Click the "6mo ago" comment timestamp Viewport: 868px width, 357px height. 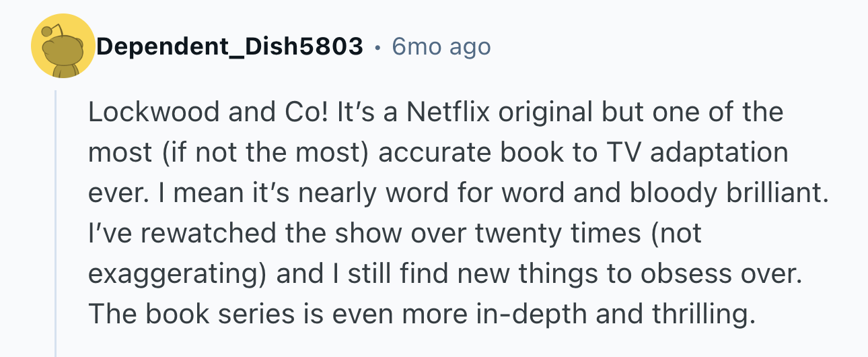coord(441,46)
